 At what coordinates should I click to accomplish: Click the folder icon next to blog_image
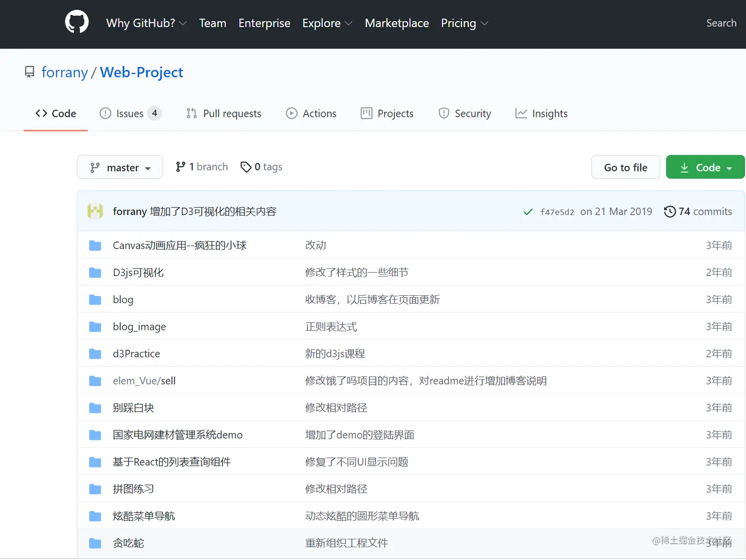[x=95, y=327]
